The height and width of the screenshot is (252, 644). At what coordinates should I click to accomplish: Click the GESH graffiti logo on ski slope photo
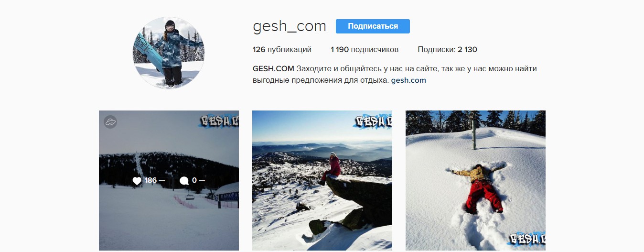coord(220,121)
